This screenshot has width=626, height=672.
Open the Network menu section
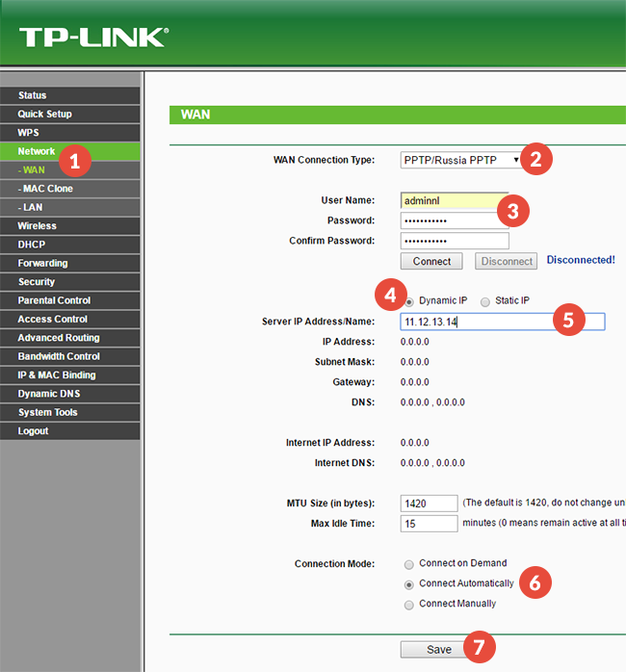[37, 151]
